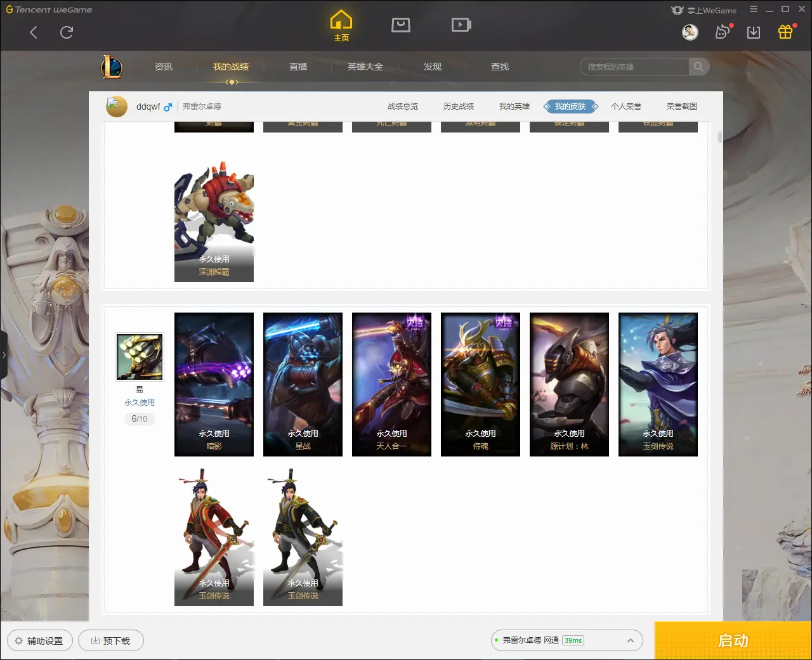This screenshot has width=812, height=660.
Task: Open the 个人荣誉 sub-tab
Action: click(x=626, y=107)
